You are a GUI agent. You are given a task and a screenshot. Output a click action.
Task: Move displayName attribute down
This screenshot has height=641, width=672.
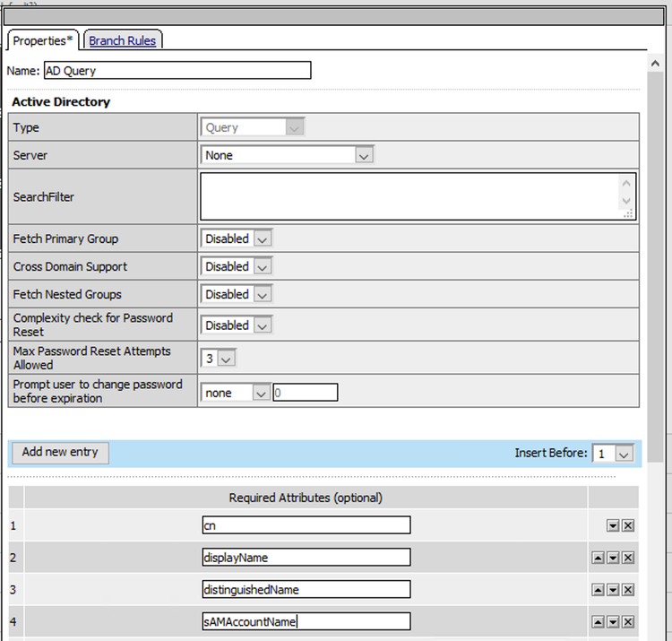613,558
